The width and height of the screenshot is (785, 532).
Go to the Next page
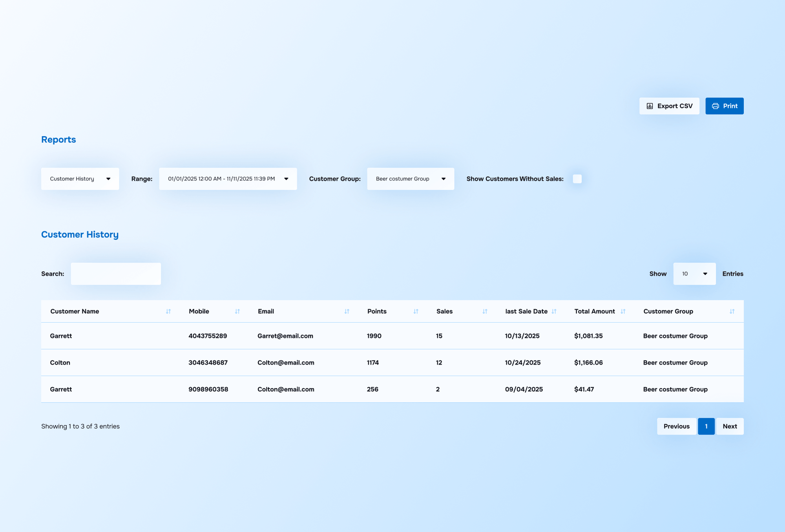730,426
